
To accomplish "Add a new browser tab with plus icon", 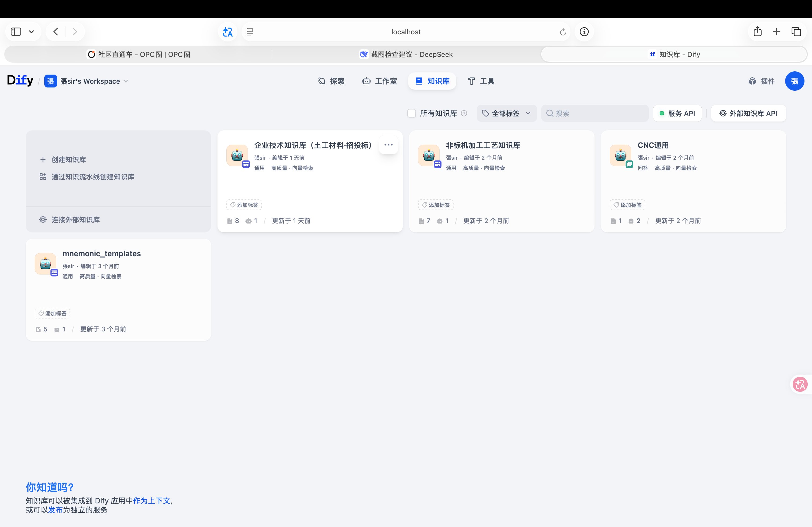I will click(777, 32).
